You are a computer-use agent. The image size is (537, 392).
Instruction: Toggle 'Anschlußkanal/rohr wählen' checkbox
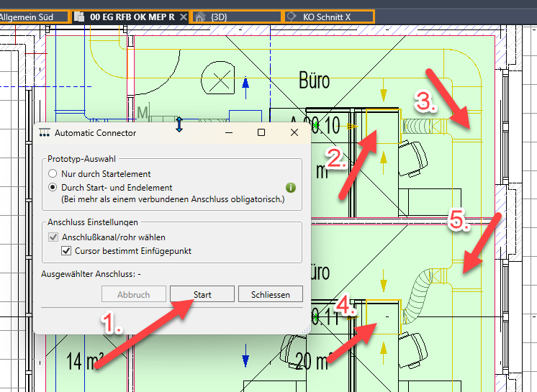coord(54,237)
